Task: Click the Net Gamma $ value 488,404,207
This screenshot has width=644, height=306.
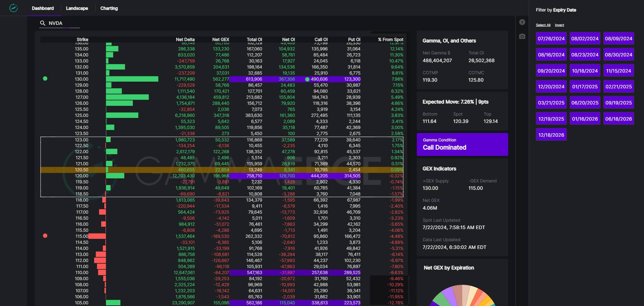Action: point(437,60)
